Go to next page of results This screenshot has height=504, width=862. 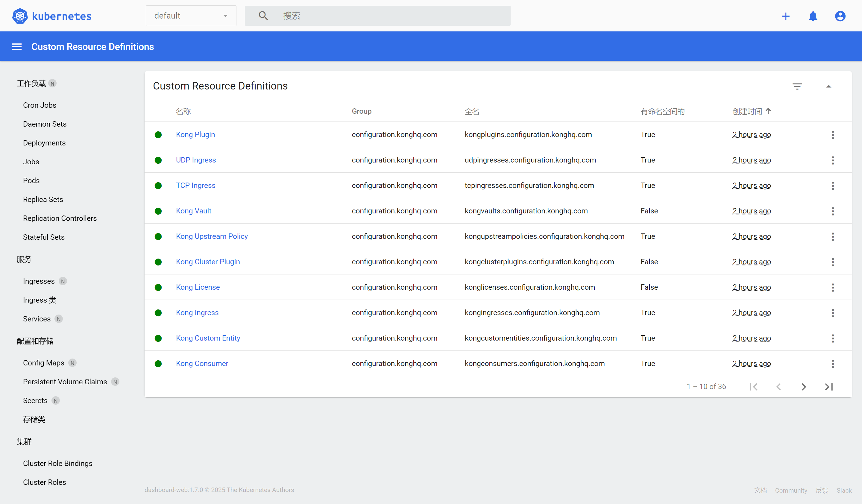(804, 387)
